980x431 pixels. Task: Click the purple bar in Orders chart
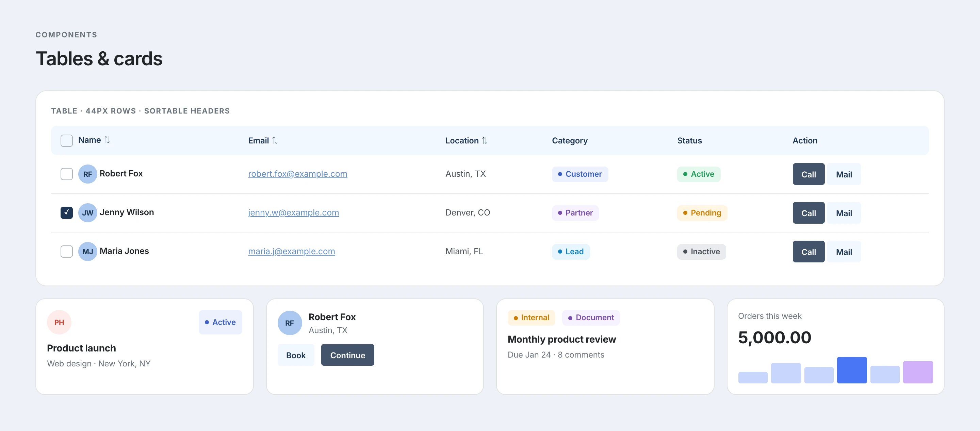click(918, 372)
